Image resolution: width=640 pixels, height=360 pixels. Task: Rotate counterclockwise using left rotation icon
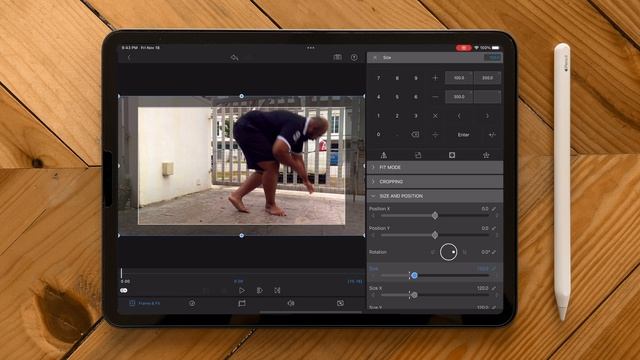point(432,252)
